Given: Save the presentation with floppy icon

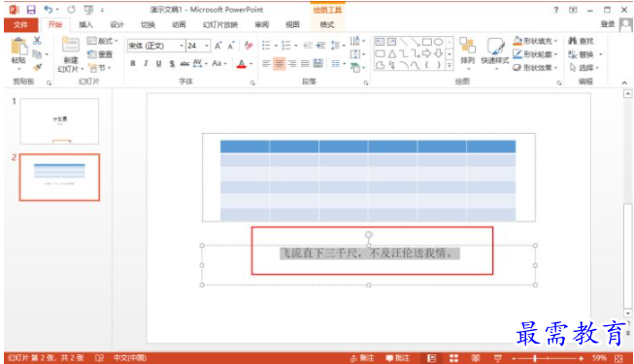Looking at the screenshot, I should (31, 10).
